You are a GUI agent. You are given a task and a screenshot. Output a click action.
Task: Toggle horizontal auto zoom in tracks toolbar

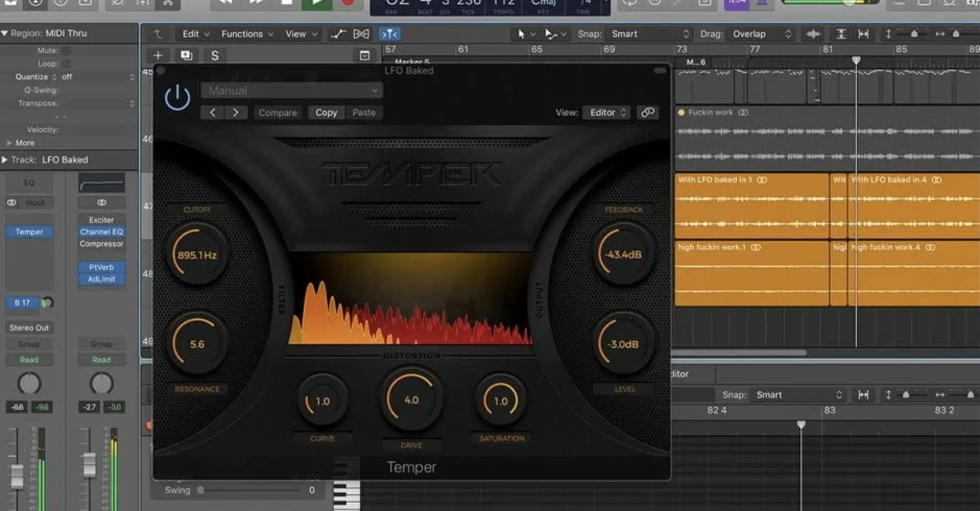[864, 34]
